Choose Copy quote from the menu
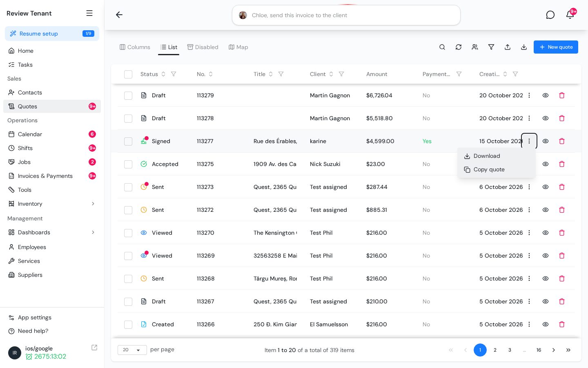The image size is (588, 368). [496, 170]
